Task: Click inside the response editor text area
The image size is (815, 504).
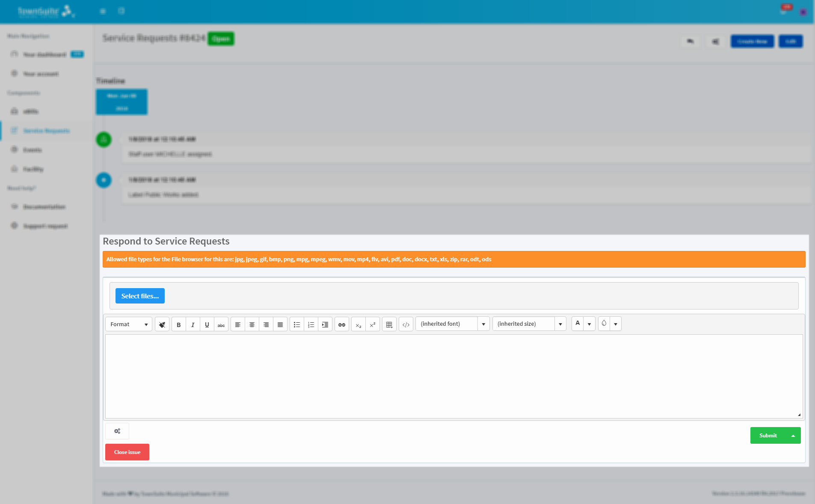Action: point(454,376)
